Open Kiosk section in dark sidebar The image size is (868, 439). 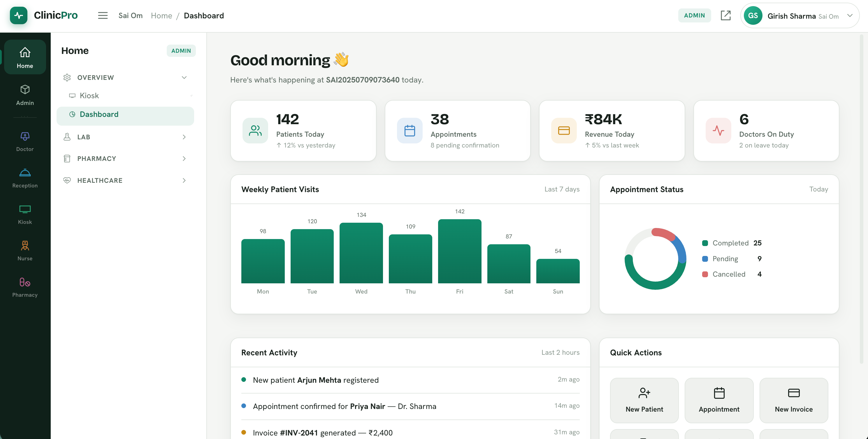tap(25, 214)
